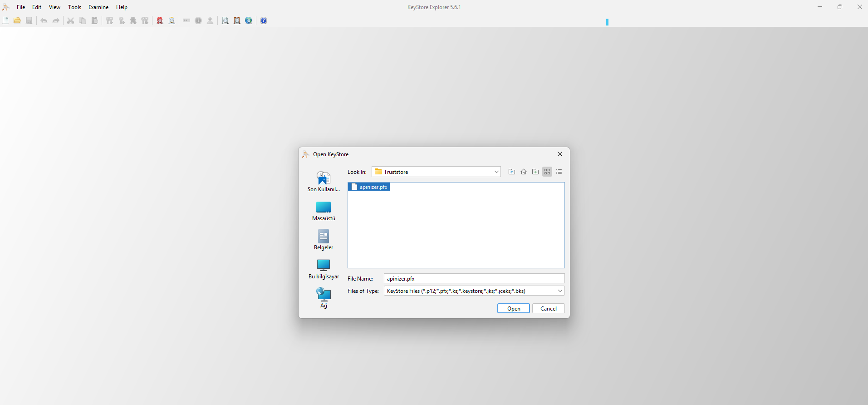Viewport: 868px width, 405px height.
Task: Select the apinizer.pfx file
Action: [369, 187]
